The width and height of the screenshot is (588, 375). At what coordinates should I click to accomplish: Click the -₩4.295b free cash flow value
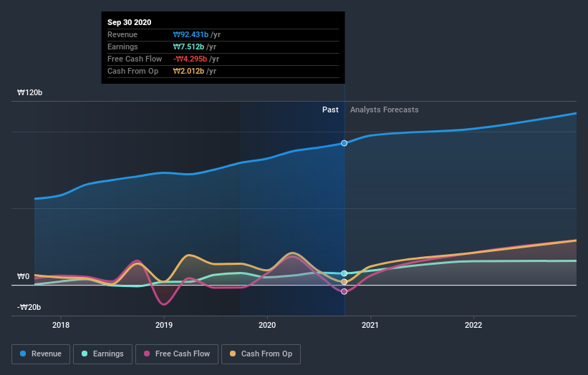tap(190, 59)
